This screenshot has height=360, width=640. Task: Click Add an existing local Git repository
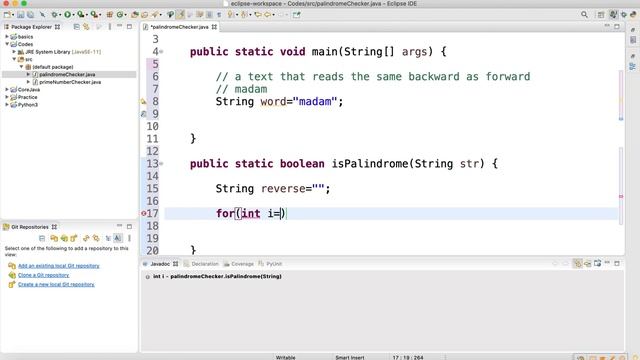click(x=58, y=266)
